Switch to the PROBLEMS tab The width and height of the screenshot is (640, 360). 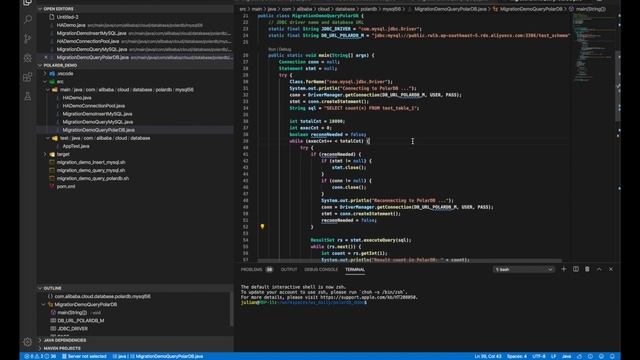(x=251, y=269)
